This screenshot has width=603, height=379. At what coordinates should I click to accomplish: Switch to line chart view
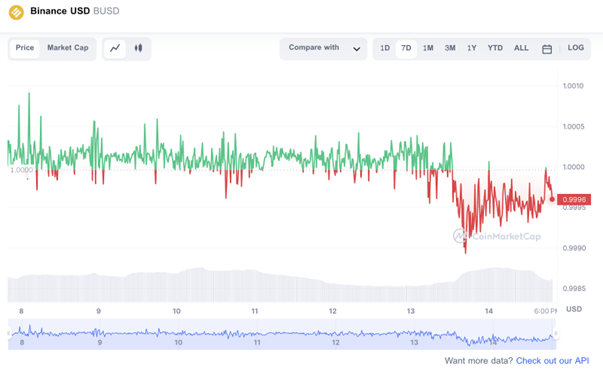pyautogui.click(x=115, y=48)
